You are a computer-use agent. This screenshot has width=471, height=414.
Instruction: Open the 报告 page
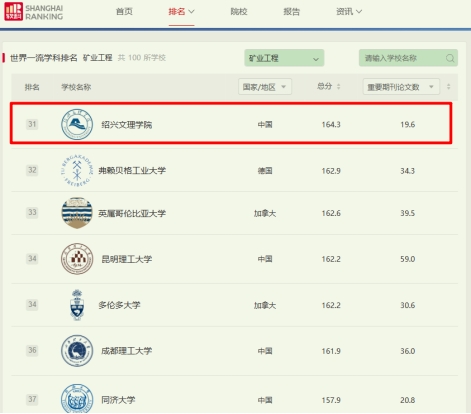coord(291,12)
